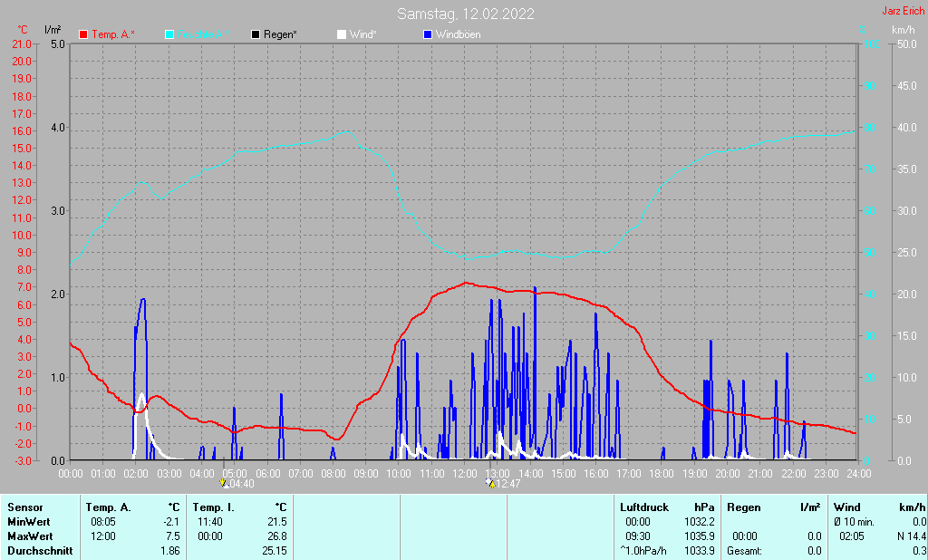Click the indoor minimum value '21.5'

pos(277,522)
